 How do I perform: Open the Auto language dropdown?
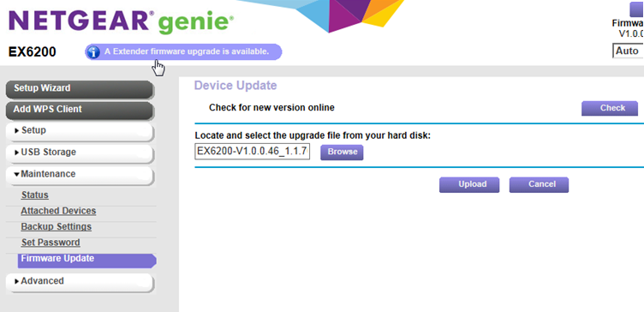pyautogui.click(x=628, y=51)
